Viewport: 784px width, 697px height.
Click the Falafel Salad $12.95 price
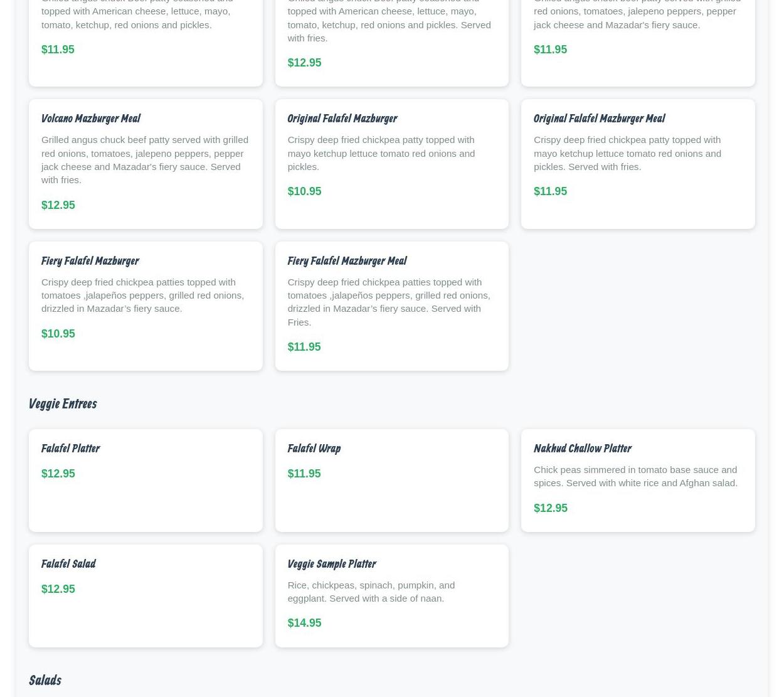pyautogui.click(x=58, y=589)
